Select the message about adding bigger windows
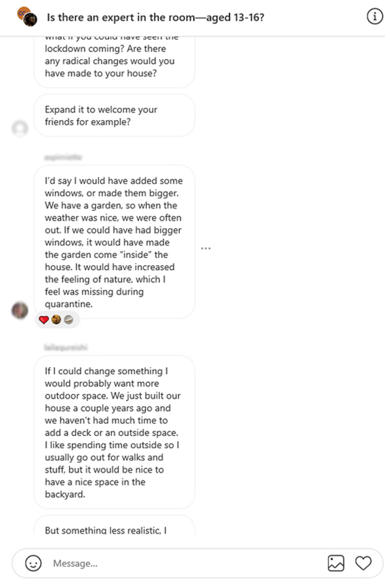The width and height of the screenshot is (385, 588). [x=114, y=242]
